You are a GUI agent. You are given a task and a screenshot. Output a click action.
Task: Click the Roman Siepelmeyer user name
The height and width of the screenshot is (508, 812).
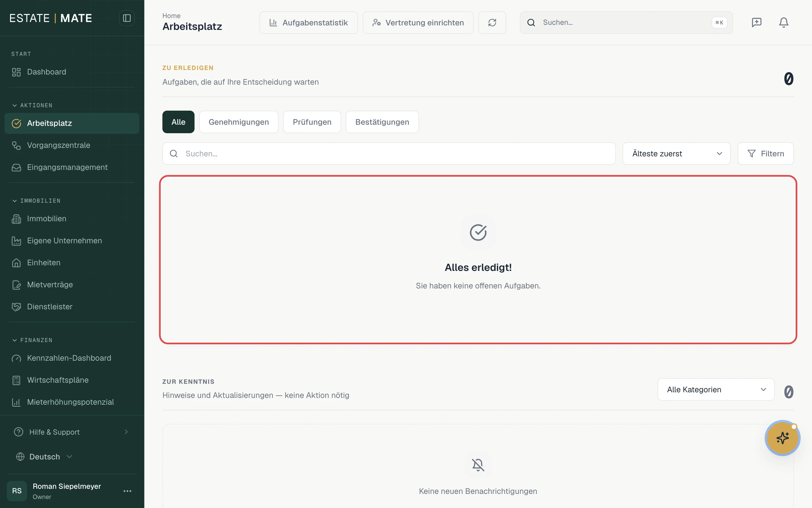(x=67, y=486)
